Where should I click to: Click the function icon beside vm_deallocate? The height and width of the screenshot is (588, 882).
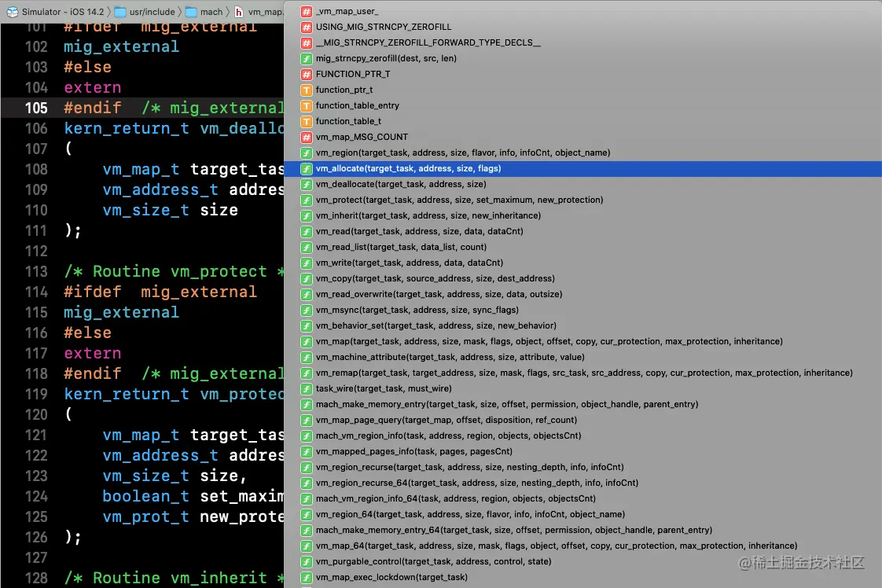tap(307, 185)
